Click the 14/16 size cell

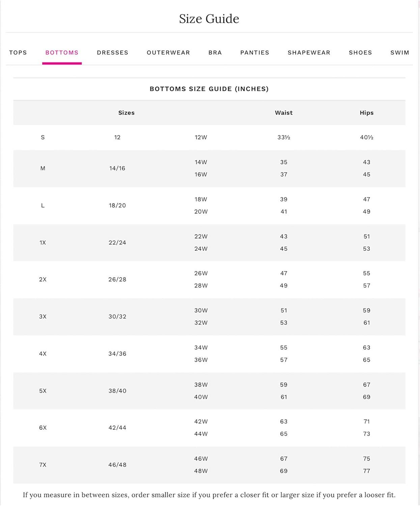click(x=117, y=168)
